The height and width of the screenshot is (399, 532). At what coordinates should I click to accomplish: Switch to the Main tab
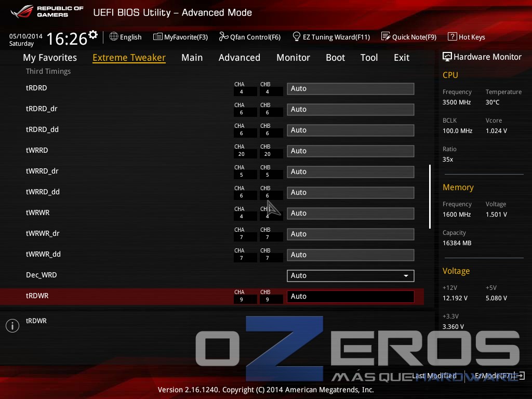(192, 58)
